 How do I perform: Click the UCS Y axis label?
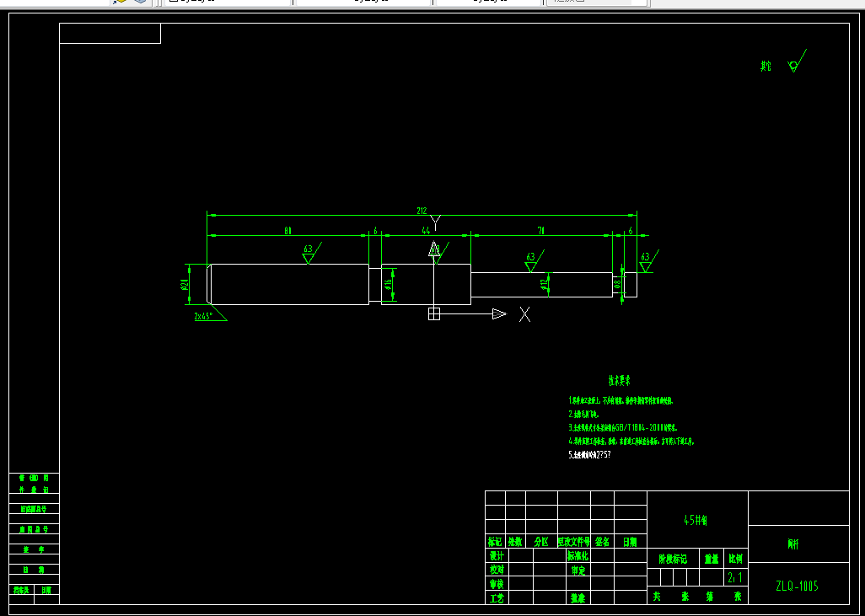click(435, 222)
